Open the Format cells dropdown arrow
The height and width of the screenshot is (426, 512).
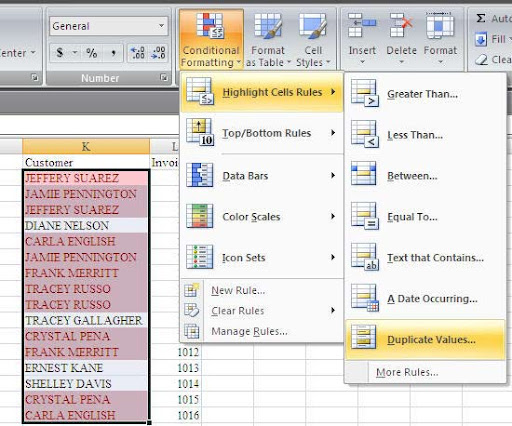click(x=440, y=62)
